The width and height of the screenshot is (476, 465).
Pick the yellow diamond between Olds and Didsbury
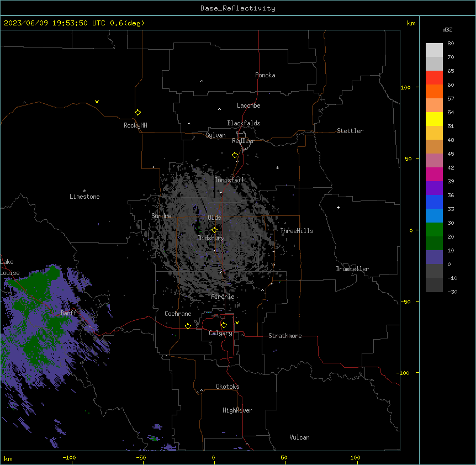pyautogui.click(x=215, y=230)
